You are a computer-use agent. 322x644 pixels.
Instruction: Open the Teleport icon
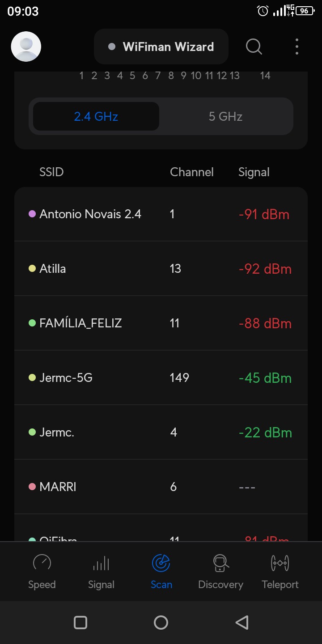[x=280, y=563]
